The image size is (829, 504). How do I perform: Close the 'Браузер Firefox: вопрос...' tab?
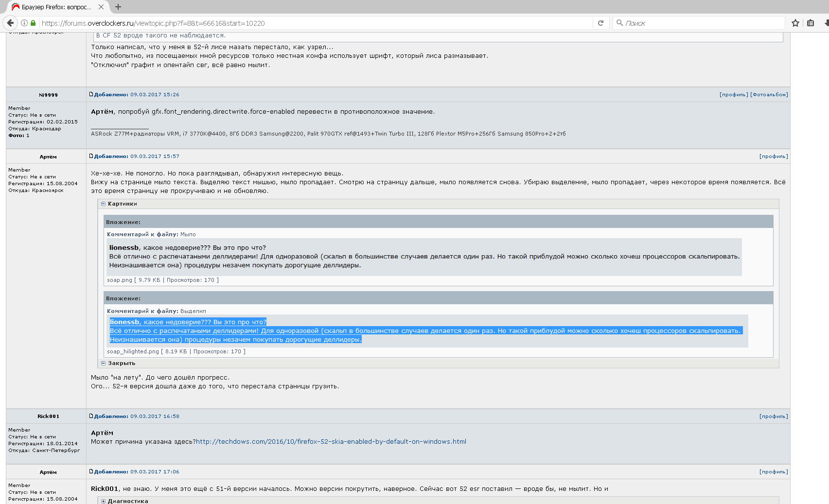(101, 7)
